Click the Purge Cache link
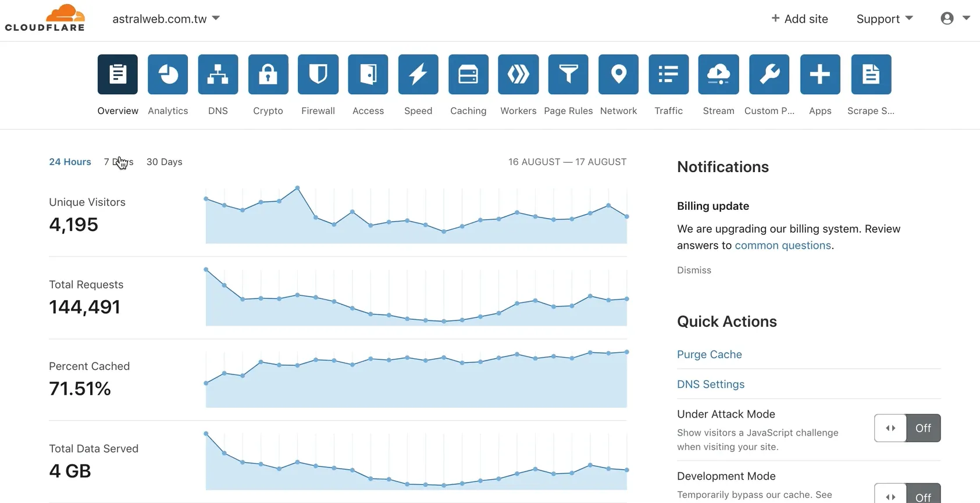Viewport: 980px width, 503px height. [709, 354]
